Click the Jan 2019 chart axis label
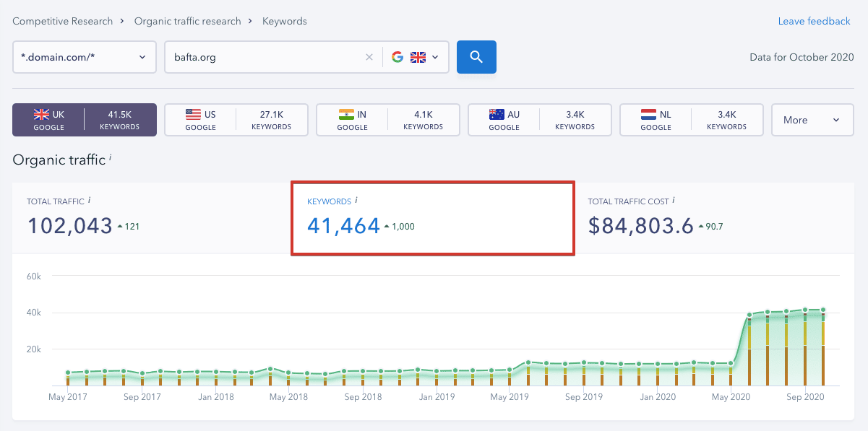 (x=436, y=397)
